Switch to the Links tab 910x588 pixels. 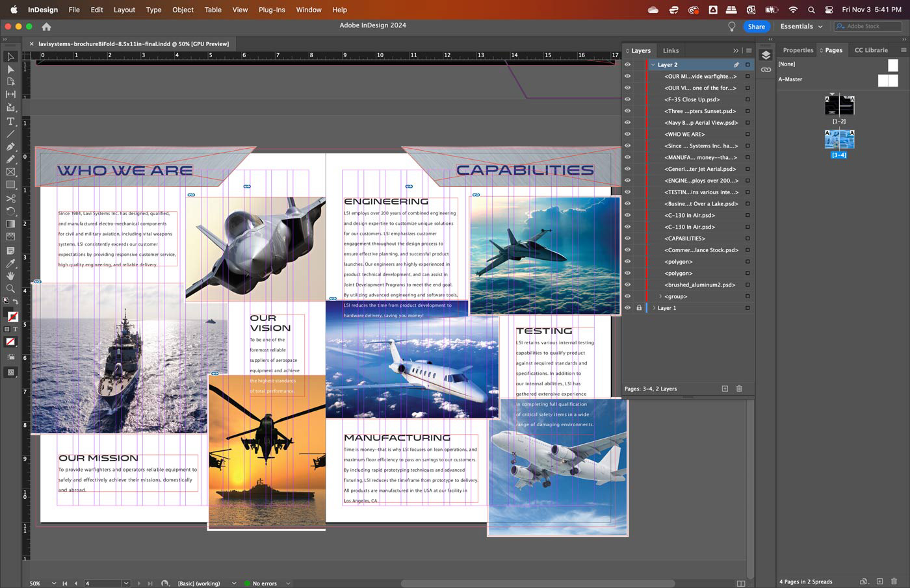671,50
